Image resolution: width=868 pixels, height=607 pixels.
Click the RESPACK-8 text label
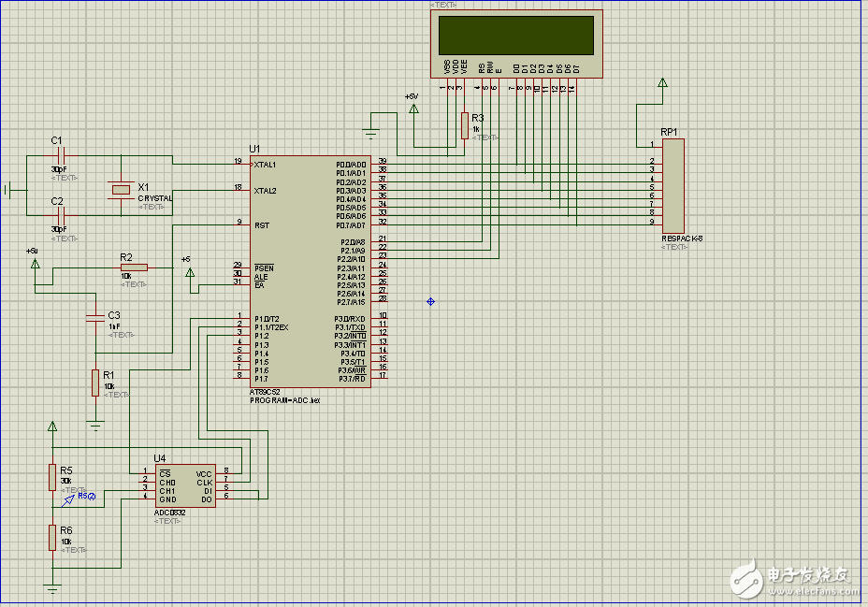681,238
